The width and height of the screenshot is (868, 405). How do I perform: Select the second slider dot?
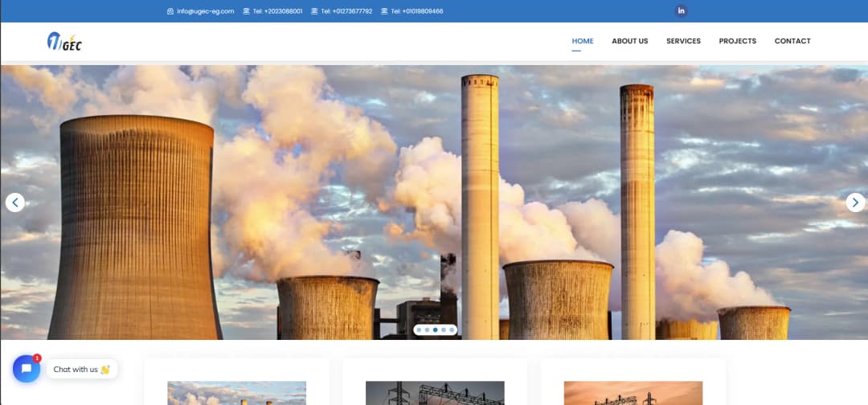click(427, 329)
